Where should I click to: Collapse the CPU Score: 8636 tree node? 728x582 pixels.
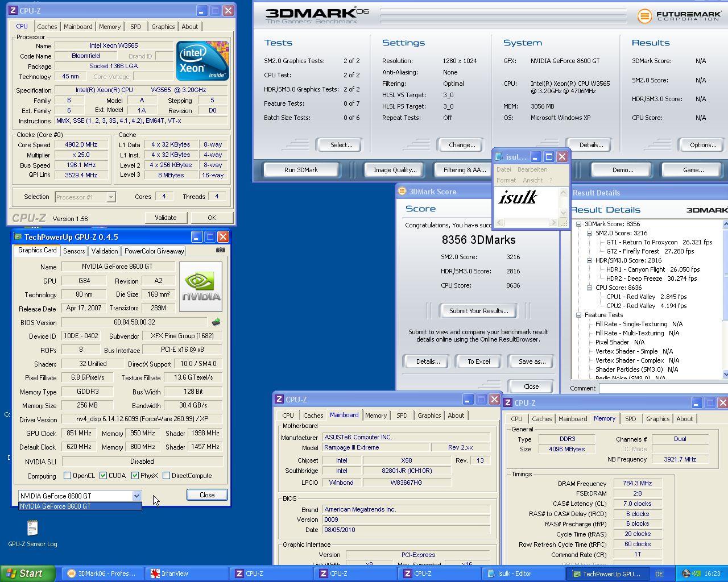tap(589, 288)
